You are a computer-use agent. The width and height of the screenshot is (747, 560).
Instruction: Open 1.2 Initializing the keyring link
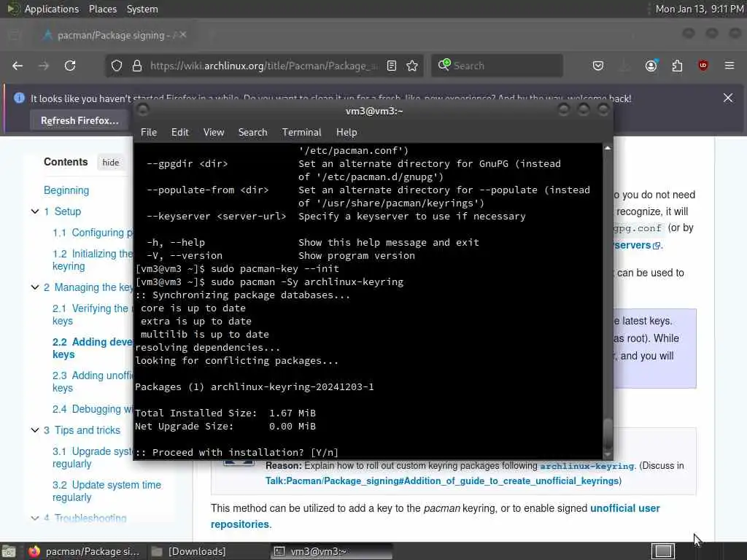93,260
